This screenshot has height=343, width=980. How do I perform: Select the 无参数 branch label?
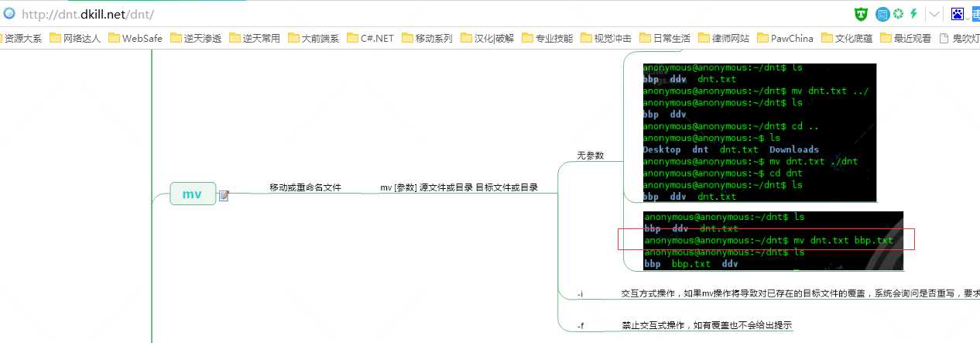coord(590,156)
